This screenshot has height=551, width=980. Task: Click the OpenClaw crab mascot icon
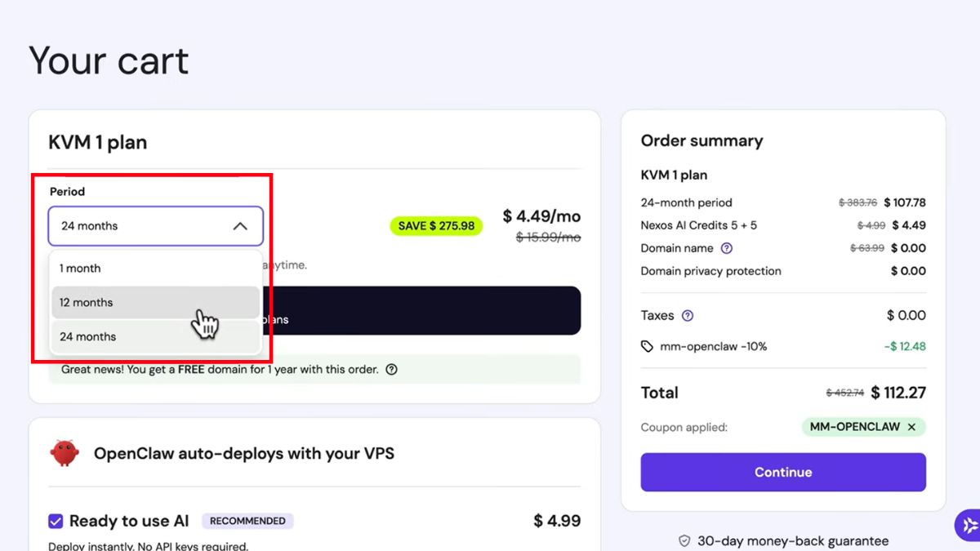(65, 453)
